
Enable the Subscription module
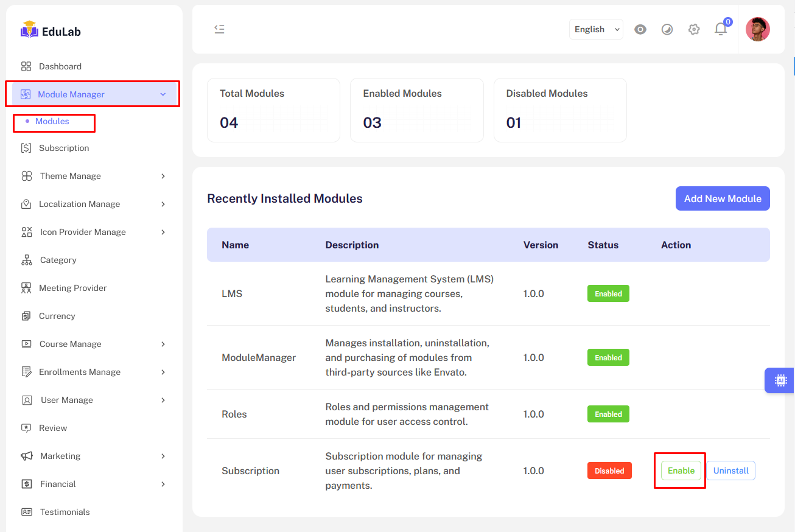pos(681,471)
